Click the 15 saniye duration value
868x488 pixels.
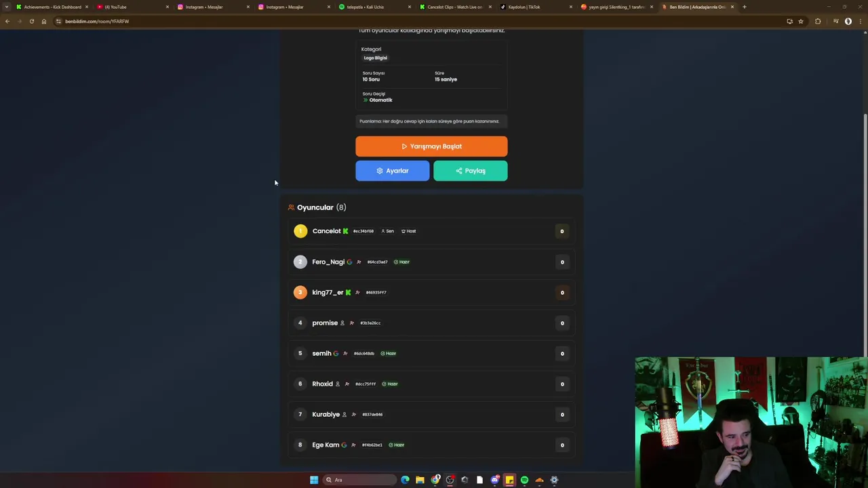coord(446,79)
